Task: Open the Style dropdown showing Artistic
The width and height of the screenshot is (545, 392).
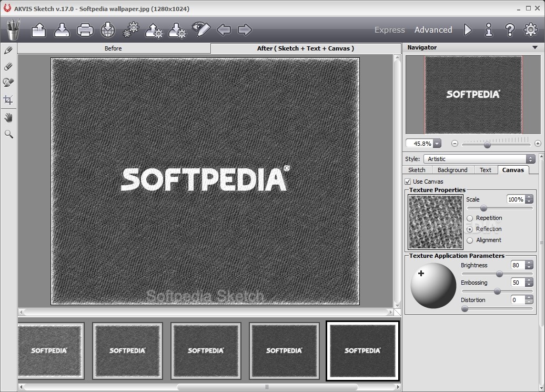Action: (479, 159)
